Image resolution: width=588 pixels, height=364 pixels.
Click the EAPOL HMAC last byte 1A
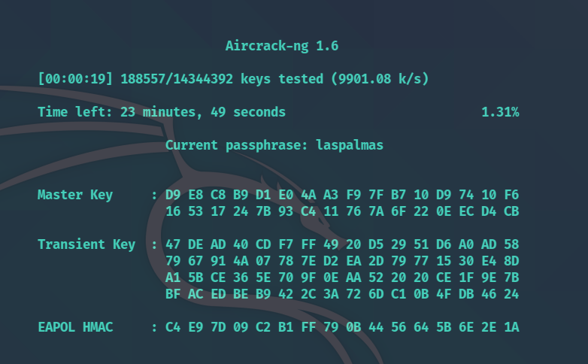(x=511, y=327)
